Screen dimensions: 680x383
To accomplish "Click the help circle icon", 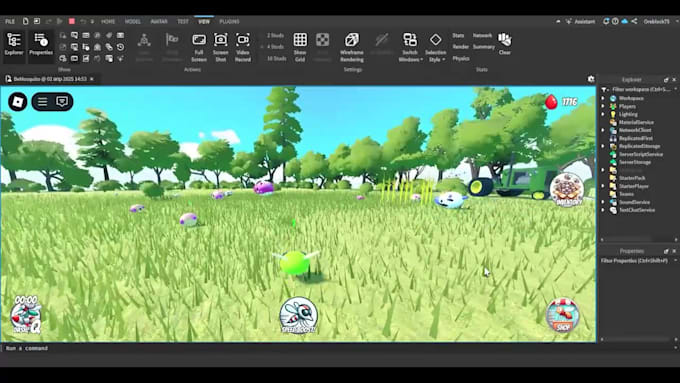I will [615, 21].
